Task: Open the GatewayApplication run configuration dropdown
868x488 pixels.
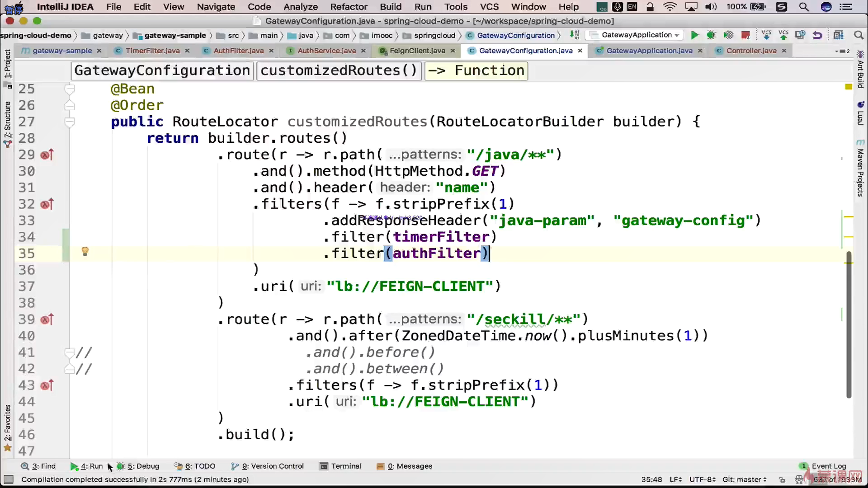Action: (677, 35)
